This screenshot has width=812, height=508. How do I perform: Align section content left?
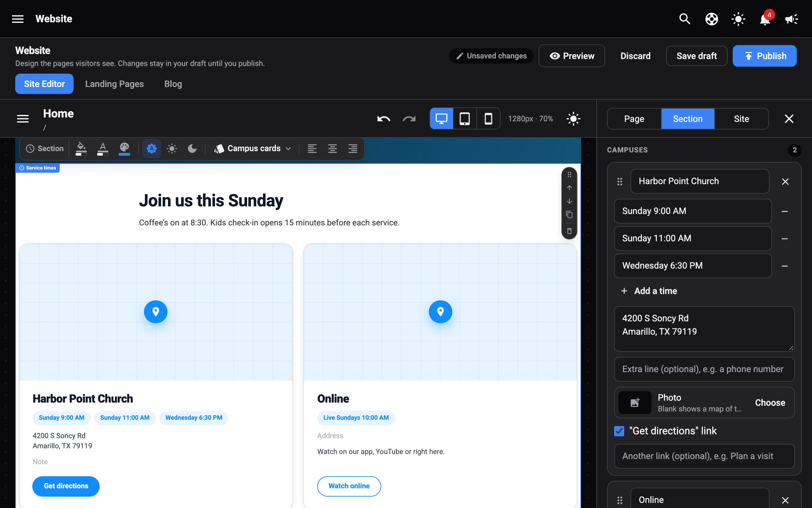click(x=312, y=149)
